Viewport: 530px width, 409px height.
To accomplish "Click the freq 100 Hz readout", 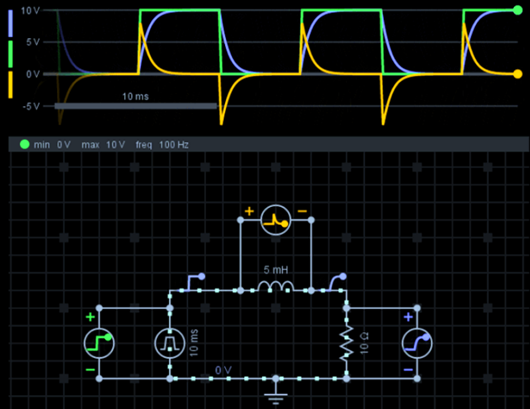I will (162, 145).
